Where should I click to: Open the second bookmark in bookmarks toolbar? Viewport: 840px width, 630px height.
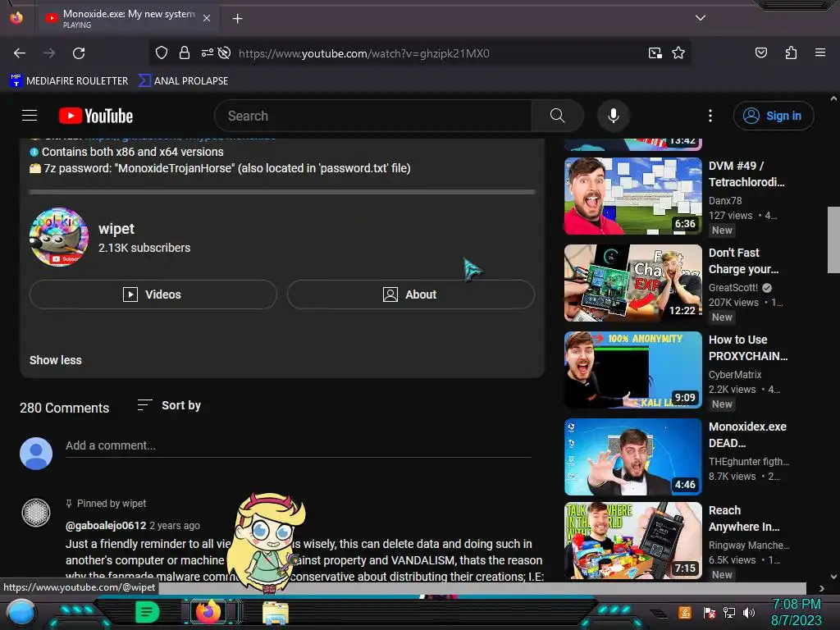tap(183, 81)
